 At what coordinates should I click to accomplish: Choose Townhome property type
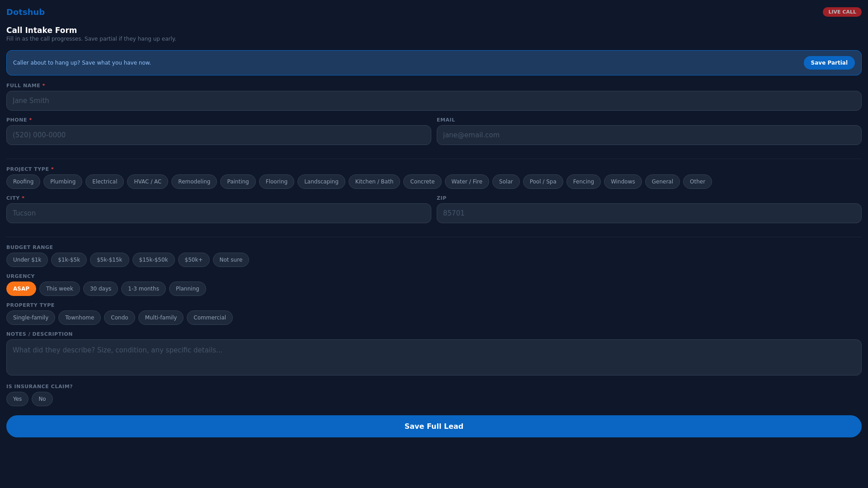click(x=80, y=318)
